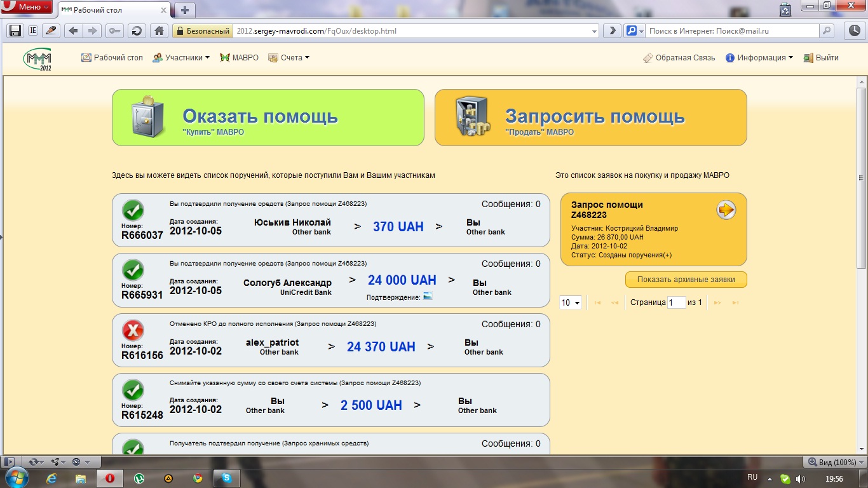This screenshot has height=488, width=868.
Task: Click the Оказать помощь green button
Action: [x=268, y=118]
